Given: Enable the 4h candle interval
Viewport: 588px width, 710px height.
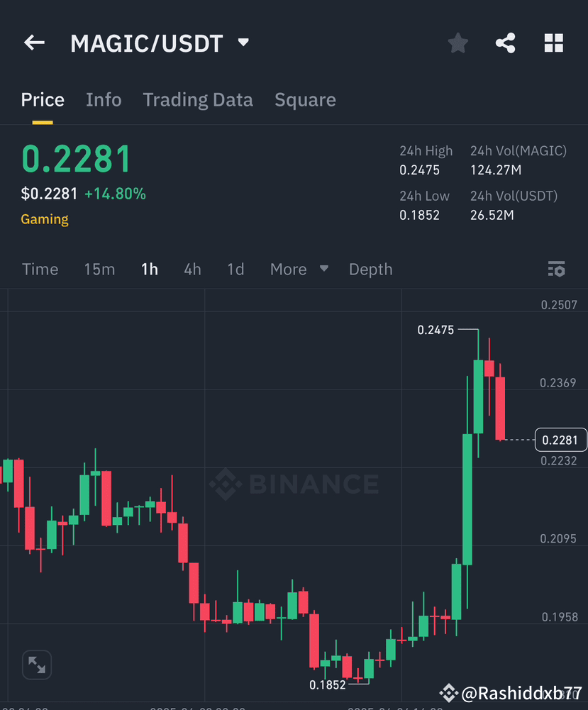Looking at the screenshot, I should [x=192, y=269].
